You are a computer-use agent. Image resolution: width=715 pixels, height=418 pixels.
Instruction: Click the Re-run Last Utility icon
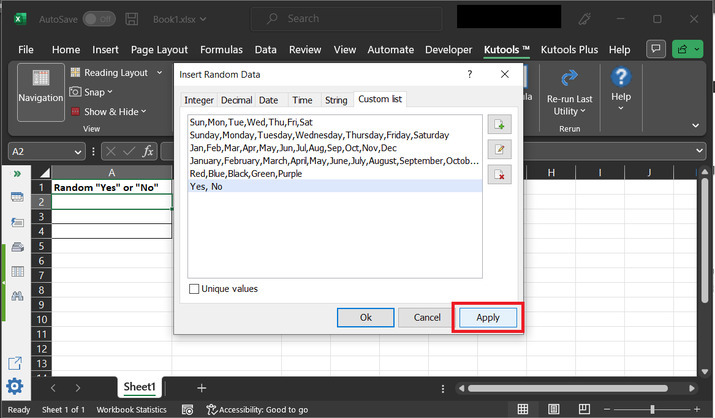tap(569, 79)
